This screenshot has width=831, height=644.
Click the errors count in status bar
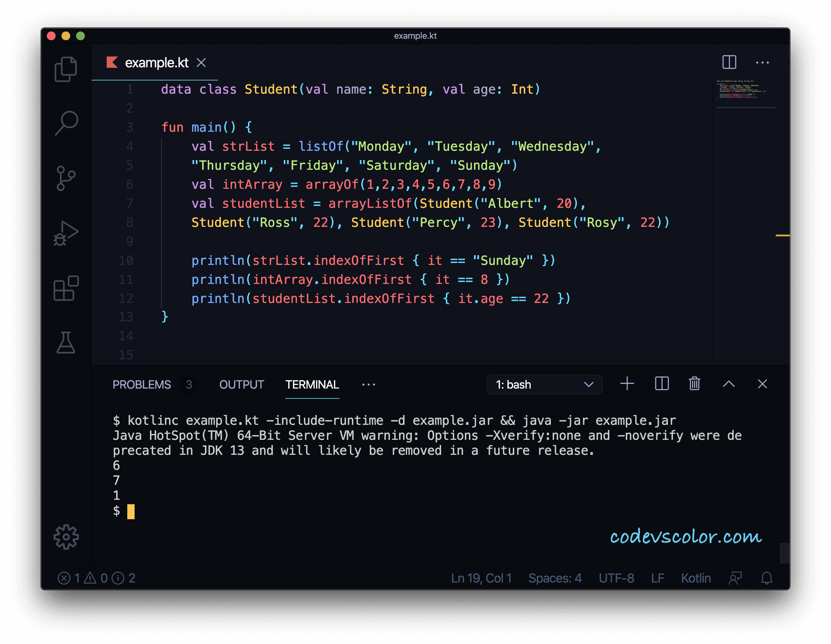(x=69, y=578)
